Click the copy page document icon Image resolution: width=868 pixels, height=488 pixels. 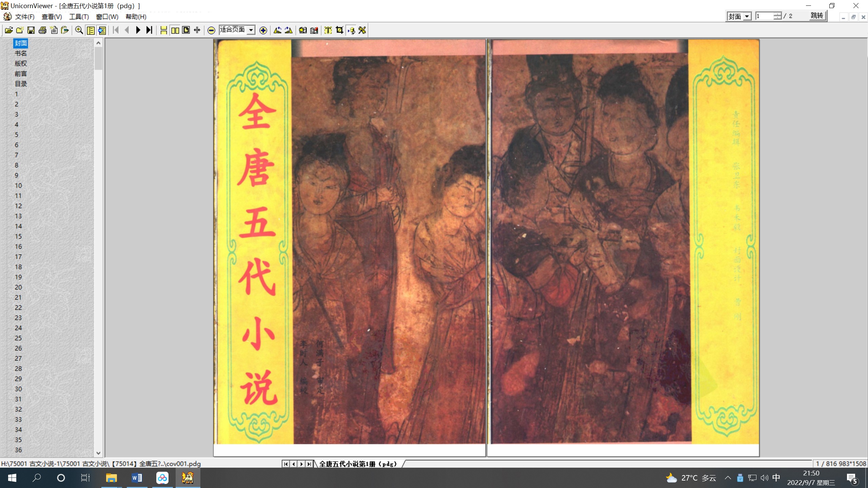[54, 30]
